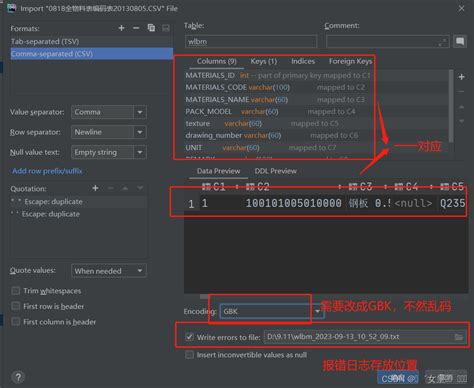Expand the Comment field editor
The width and height of the screenshot is (474, 388).
(x=442, y=42)
